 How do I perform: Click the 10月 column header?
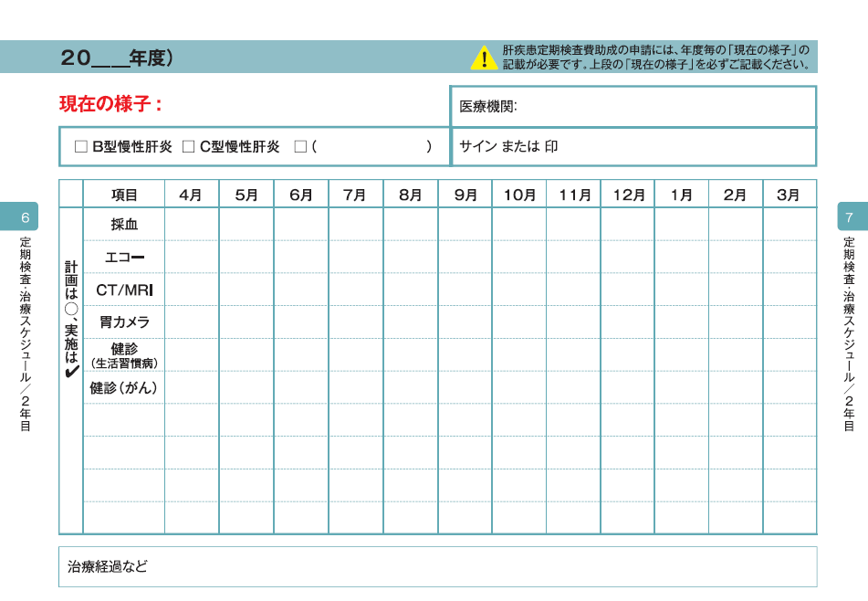[x=519, y=195]
